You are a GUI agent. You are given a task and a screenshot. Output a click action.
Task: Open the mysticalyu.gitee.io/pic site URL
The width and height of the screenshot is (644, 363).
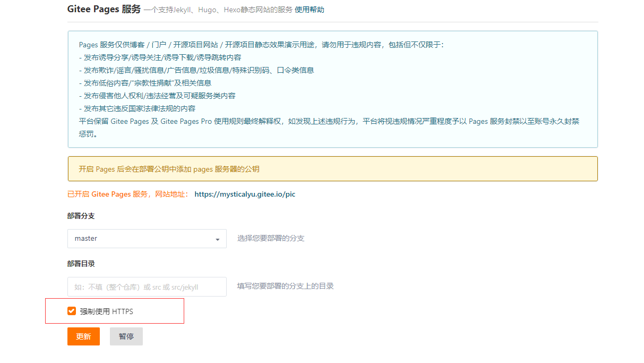coord(245,195)
